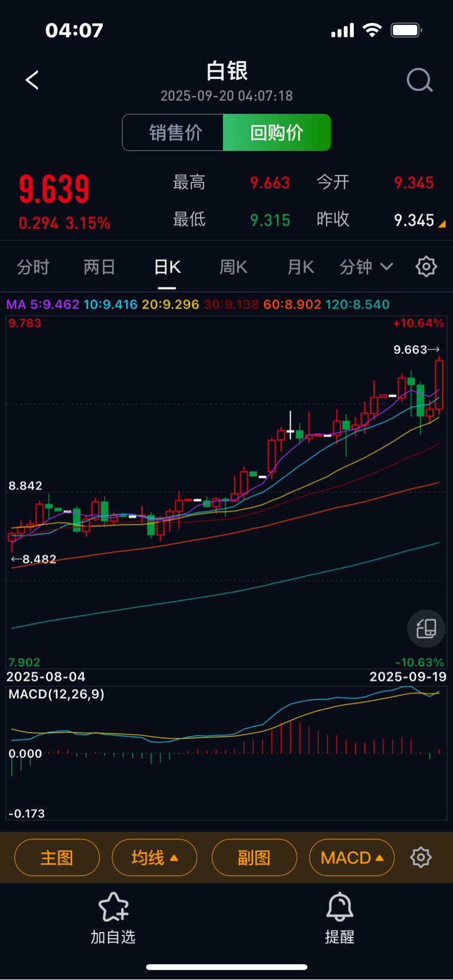Screen dimensions: 453x980
Task: Tap the 主图 button
Action: (57, 857)
